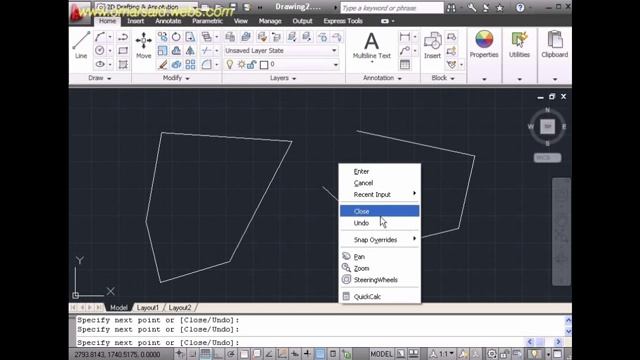
Task: Select the Line drawing tool
Action: pos(81,45)
